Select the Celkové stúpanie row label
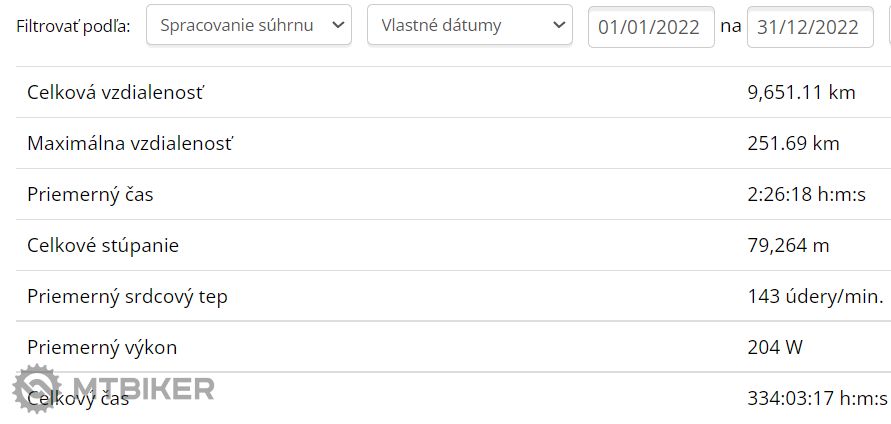The width and height of the screenshot is (891, 424). (103, 246)
